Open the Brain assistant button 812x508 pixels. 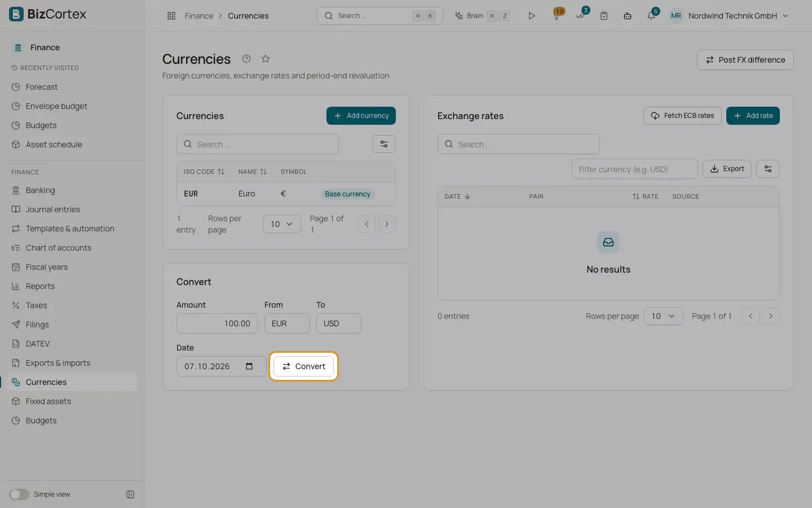(x=483, y=16)
